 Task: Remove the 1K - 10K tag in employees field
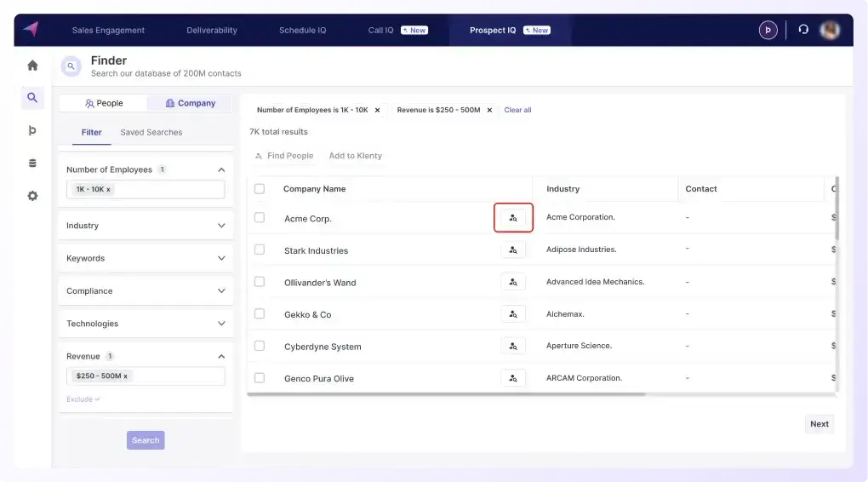pos(108,189)
